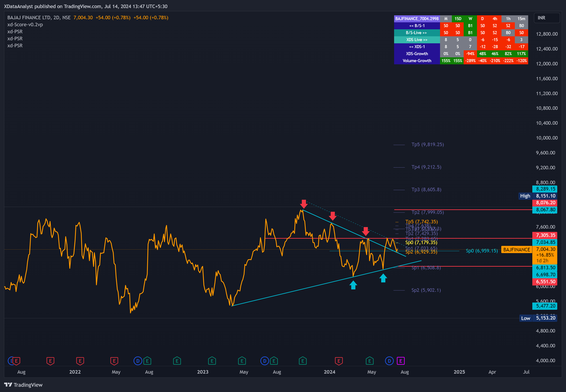Select the green earnings marker above Aug 2022
The width and height of the screenshot is (566, 392).
point(147,361)
